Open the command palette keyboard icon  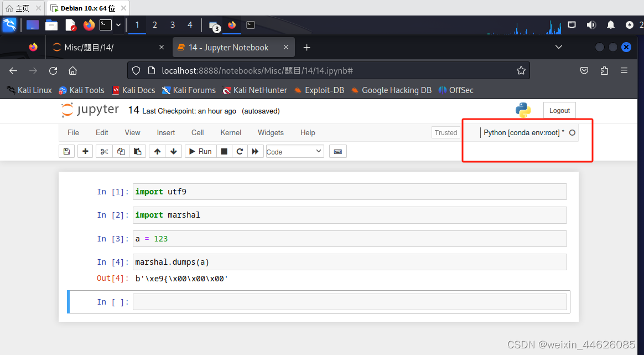[x=337, y=151]
